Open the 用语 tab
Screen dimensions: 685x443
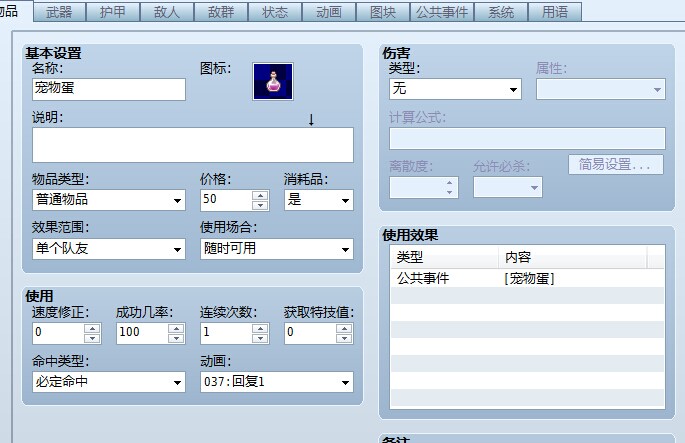click(x=555, y=12)
